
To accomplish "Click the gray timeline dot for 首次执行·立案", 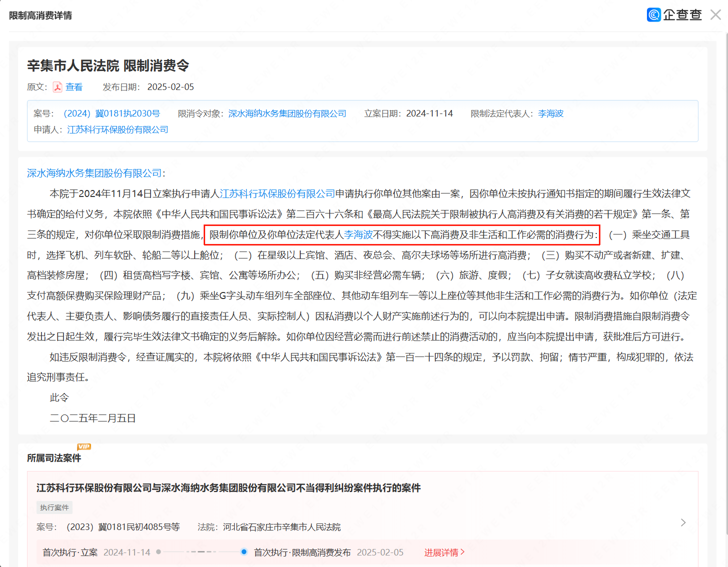I will point(159,552).
